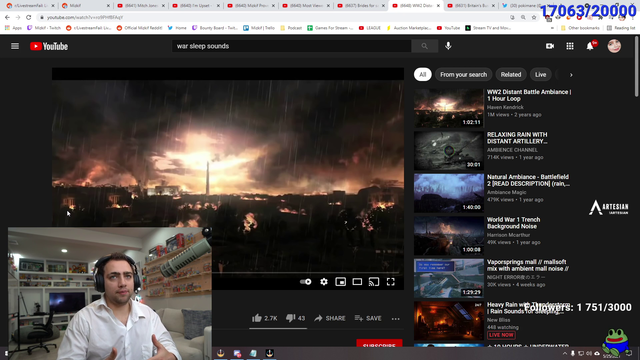This screenshot has height=360, width=640.
Task: Switch to the Mitch Jones browser tab
Action: click(x=140, y=6)
